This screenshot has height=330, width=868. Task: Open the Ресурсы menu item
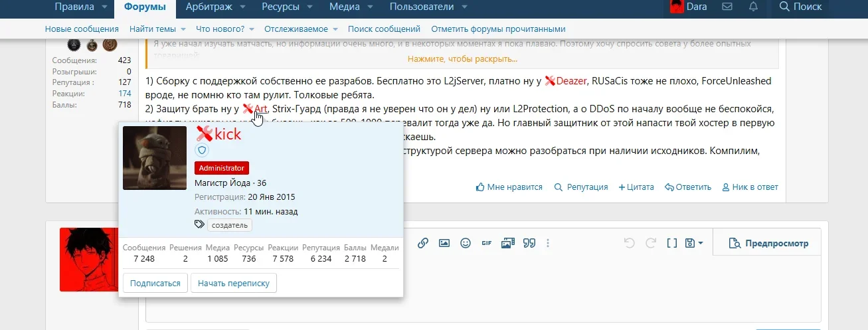pyautogui.click(x=281, y=7)
